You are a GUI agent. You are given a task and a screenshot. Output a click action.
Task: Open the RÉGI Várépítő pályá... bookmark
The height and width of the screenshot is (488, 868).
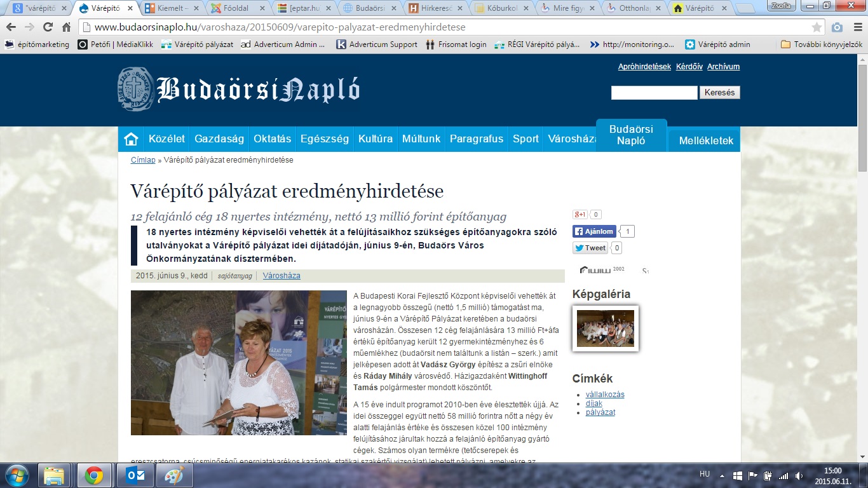click(x=537, y=44)
